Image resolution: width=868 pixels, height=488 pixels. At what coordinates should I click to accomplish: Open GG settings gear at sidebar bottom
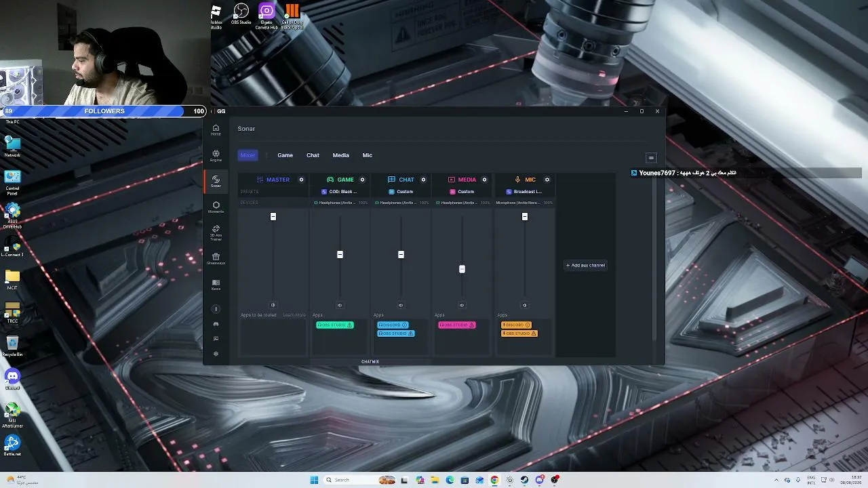click(x=216, y=354)
